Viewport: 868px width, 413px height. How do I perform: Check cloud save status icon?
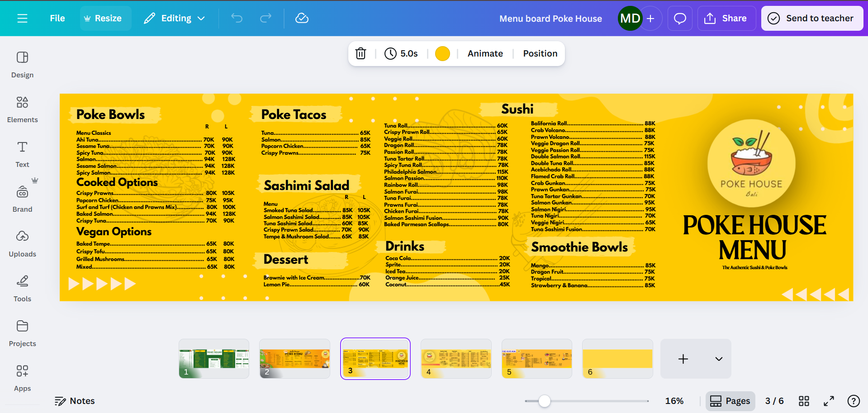coord(302,18)
